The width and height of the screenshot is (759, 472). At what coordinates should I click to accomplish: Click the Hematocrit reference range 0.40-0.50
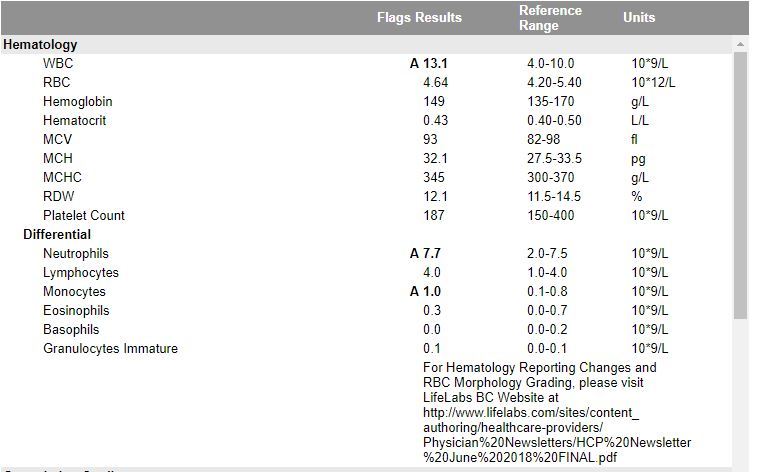554,121
